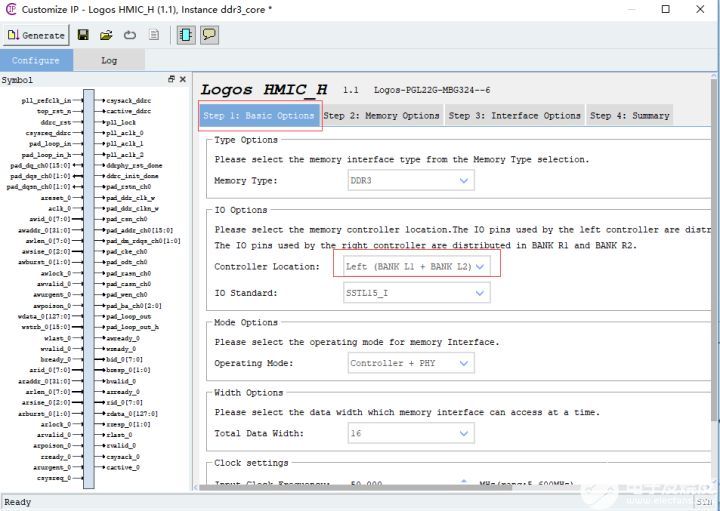Open Step 3: Interface Options tab
The width and height of the screenshot is (720, 511).
(x=514, y=116)
